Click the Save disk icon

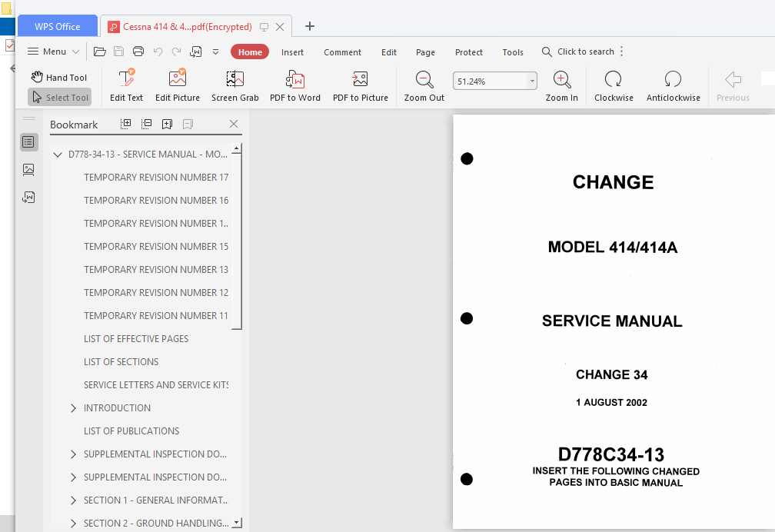coord(118,52)
